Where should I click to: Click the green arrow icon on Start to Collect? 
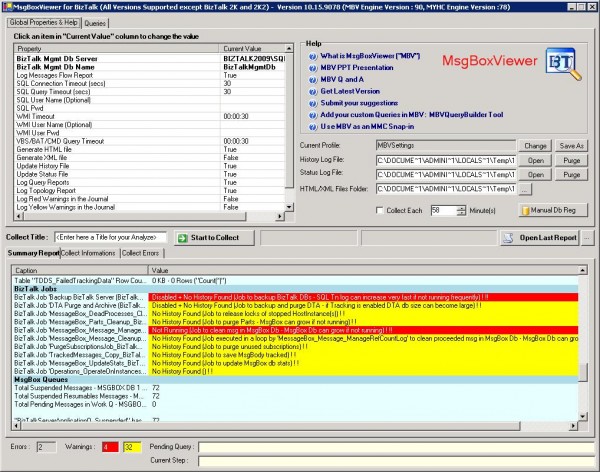pos(183,238)
